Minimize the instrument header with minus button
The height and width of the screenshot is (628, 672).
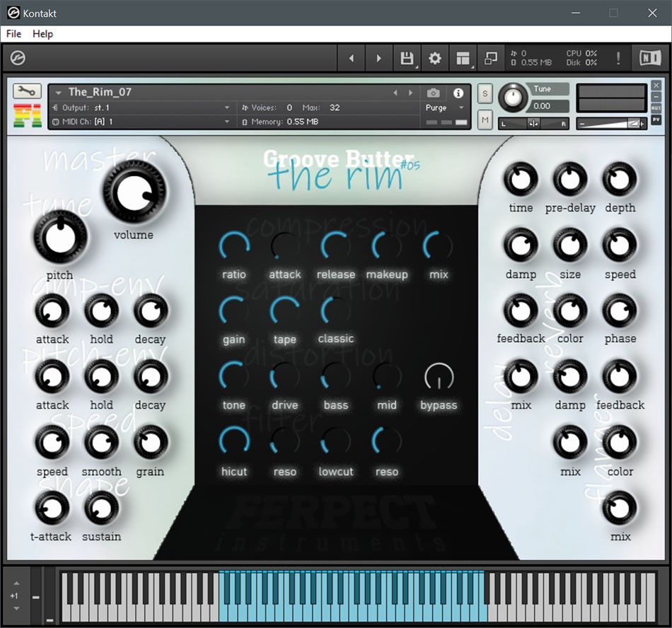coord(656,97)
